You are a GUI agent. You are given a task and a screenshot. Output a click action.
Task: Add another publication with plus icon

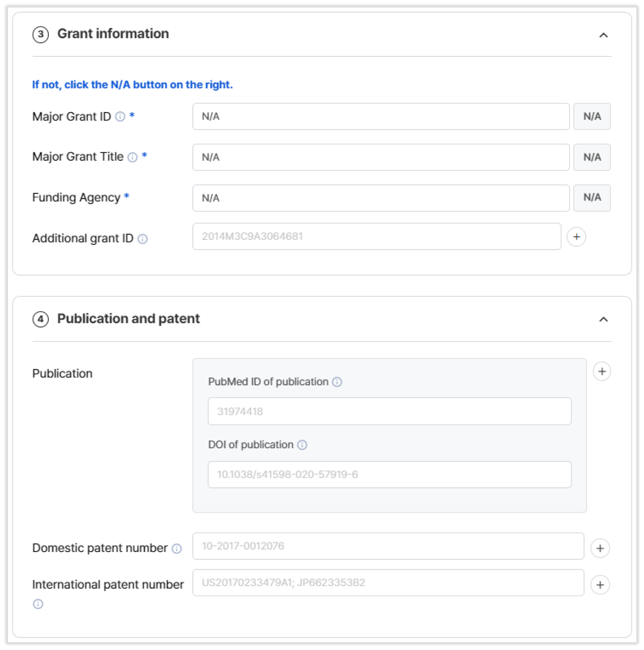point(602,372)
